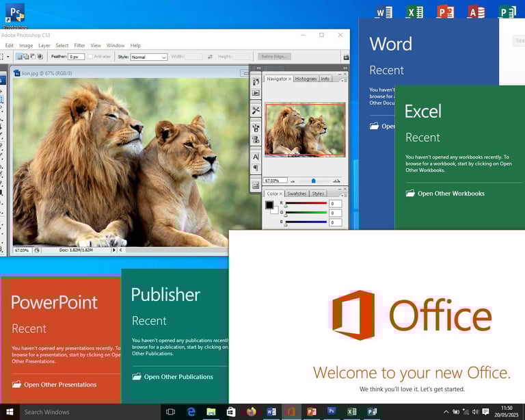The width and height of the screenshot is (525, 420).
Task: Open the Word desktop shortcut icon
Action: pyautogui.click(x=383, y=12)
